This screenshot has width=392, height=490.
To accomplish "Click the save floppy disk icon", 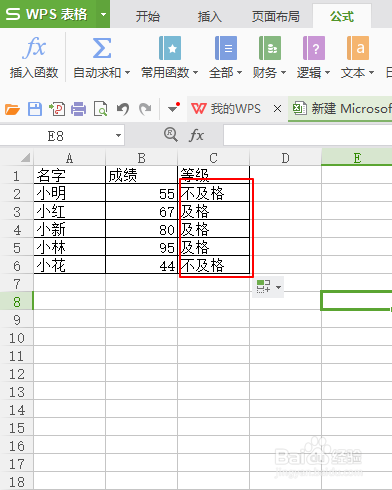I will click(x=35, y=109).
